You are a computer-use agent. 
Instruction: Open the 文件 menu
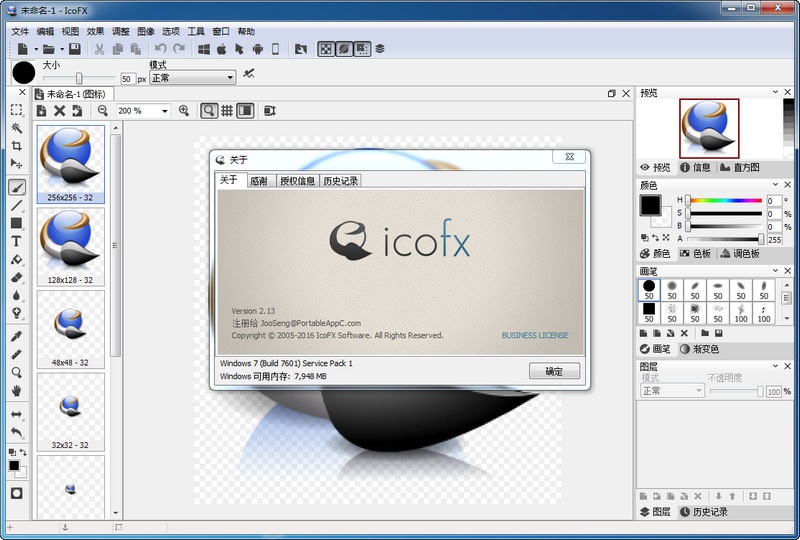[20, 32]
